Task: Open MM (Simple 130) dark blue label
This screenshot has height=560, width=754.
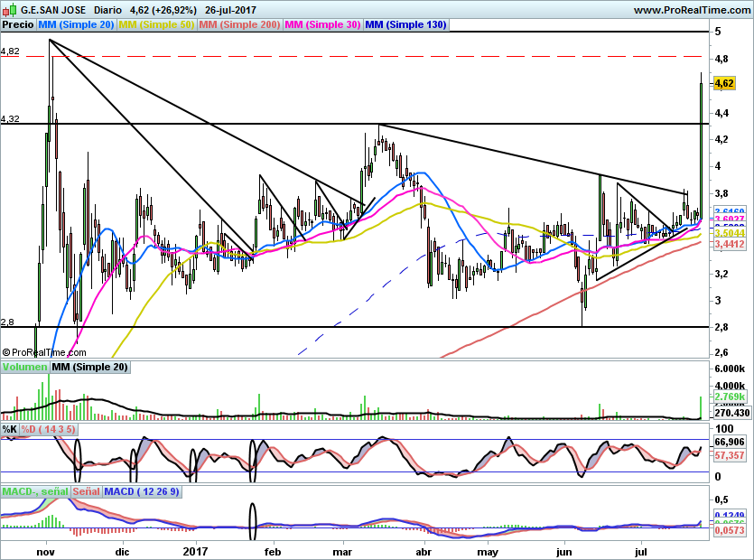Action: (405, 24)
